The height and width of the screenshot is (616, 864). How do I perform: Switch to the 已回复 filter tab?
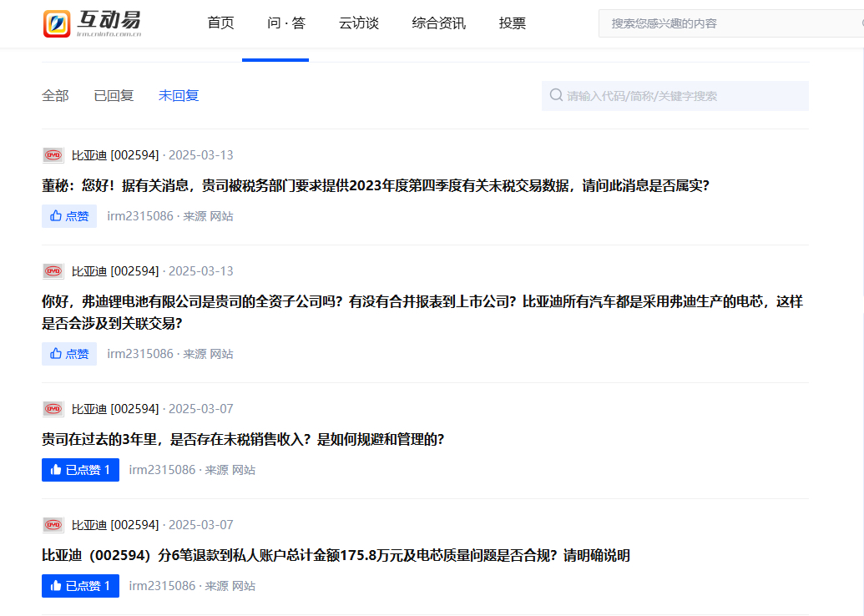(114, 96)
